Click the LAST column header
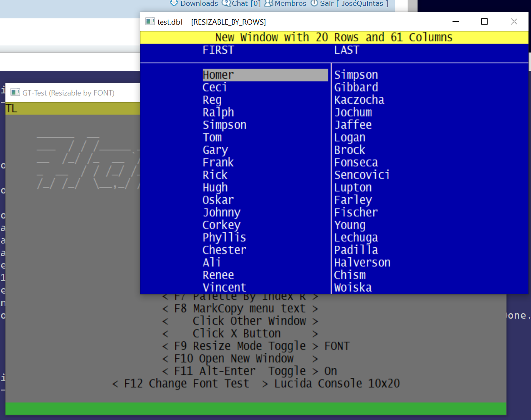This screenshot has width=531, height=420. click(346, 50)
